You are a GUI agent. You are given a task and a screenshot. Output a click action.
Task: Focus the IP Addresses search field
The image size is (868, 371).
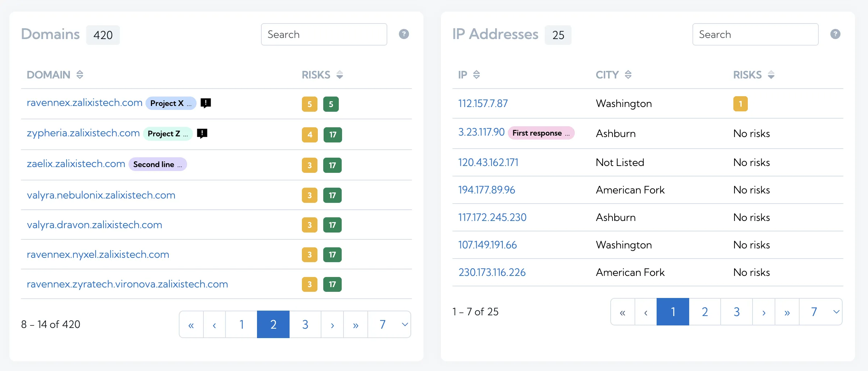755,34
